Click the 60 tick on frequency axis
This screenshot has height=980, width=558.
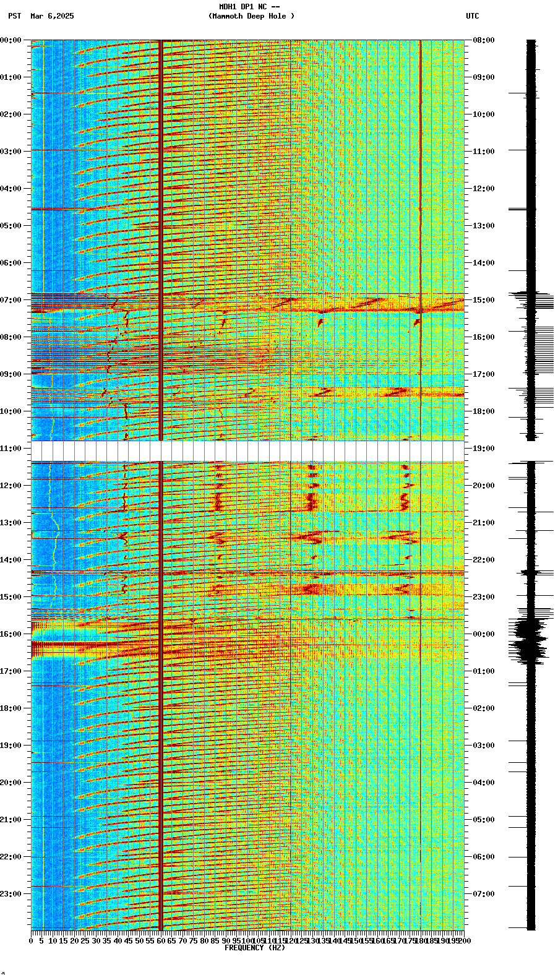pyautogui.click(x=161, y=941)
